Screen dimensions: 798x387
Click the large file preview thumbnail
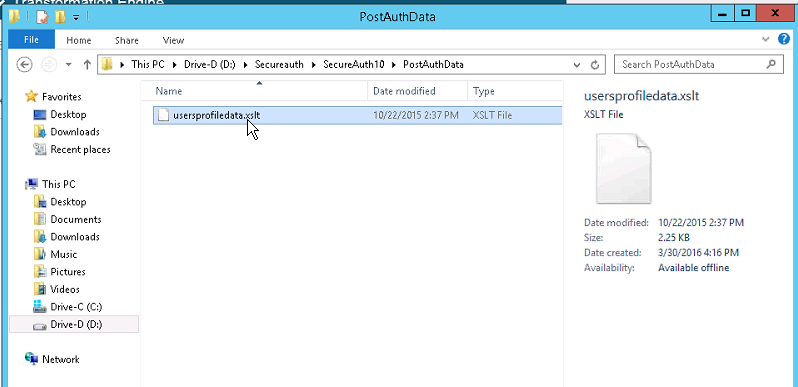point(624,169)
